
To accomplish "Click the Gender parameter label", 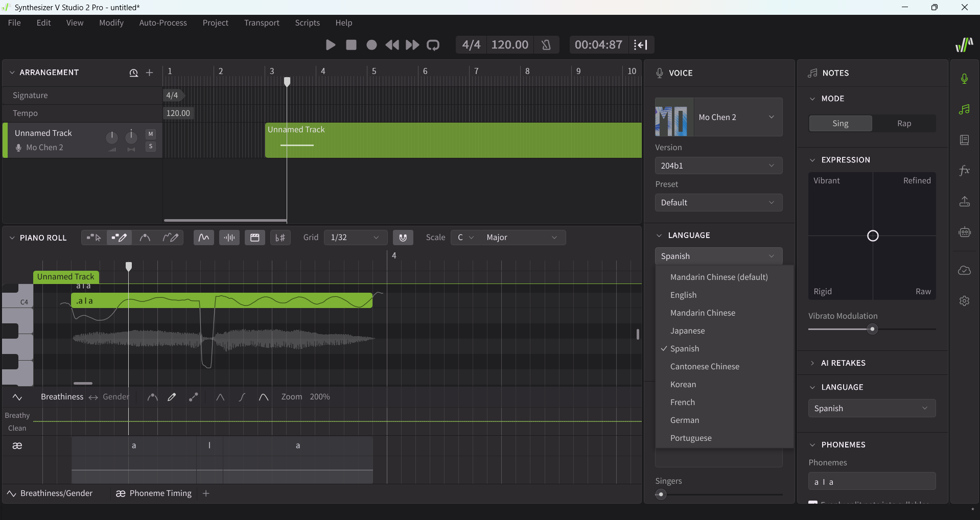I will (x=116, y=397).
